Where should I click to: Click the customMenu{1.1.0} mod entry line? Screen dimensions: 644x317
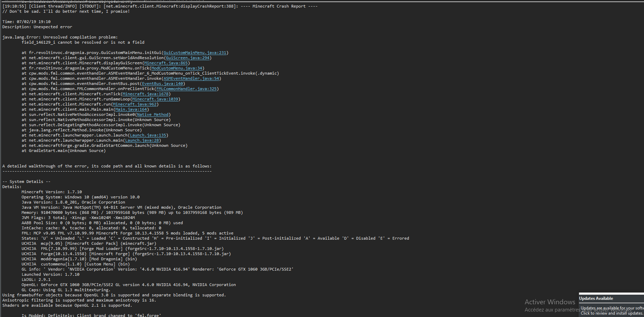tap(74, 264)
